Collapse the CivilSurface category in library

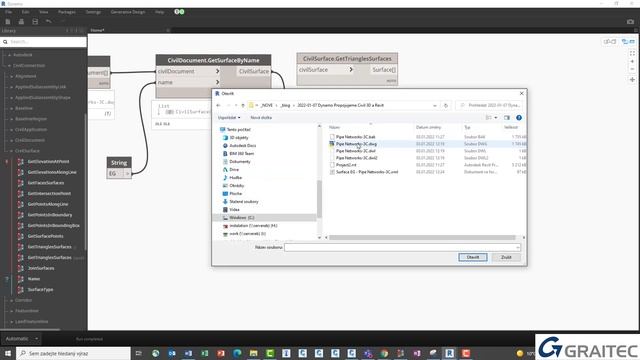click(12, 151)
